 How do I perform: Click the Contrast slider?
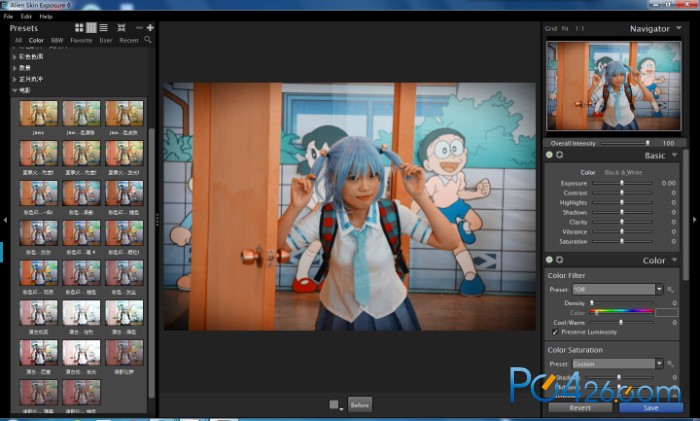pos(622,193)
